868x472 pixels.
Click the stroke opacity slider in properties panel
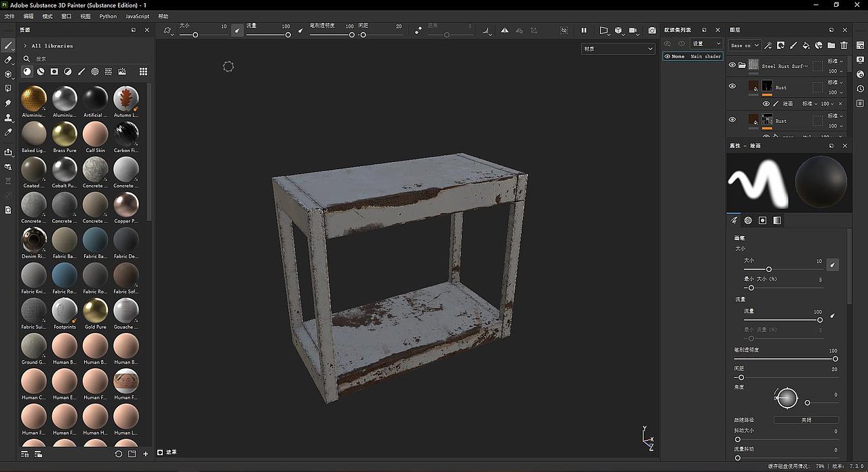pyautogui.click(x=786, y=359)
